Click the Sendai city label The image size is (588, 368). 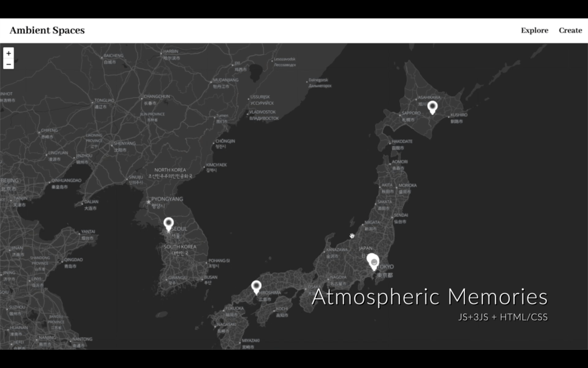401,215
